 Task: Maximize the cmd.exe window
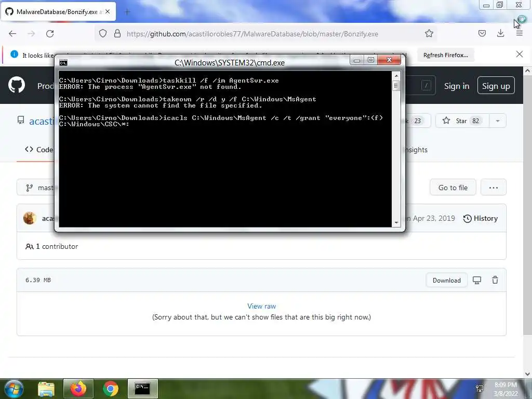point(370,60)
